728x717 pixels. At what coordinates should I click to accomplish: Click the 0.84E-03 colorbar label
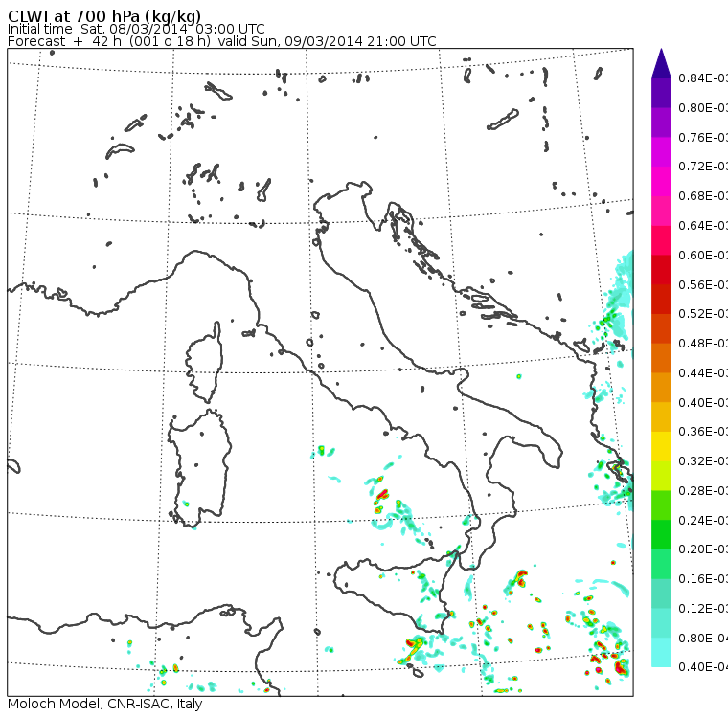click(x=703, y=78)
